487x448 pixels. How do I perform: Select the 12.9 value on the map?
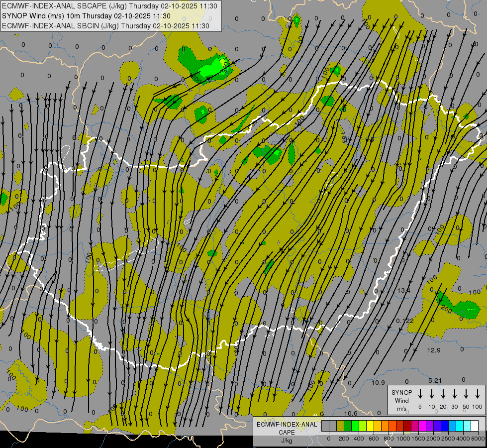[x=434, y=350]
